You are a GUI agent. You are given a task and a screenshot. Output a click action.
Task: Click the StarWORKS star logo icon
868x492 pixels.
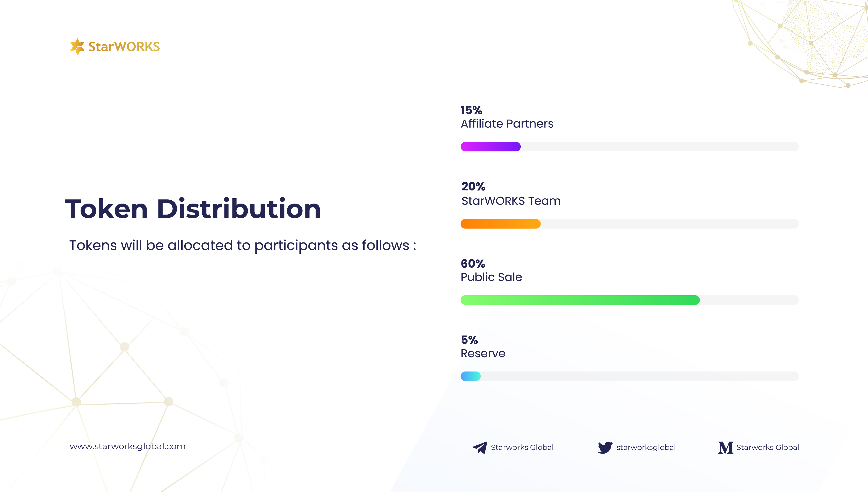click(77, 46)
